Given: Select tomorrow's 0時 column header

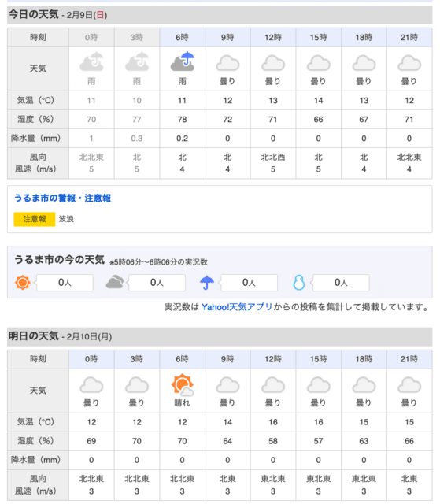Looking at the screenshot, I should (x=91, y=359).
